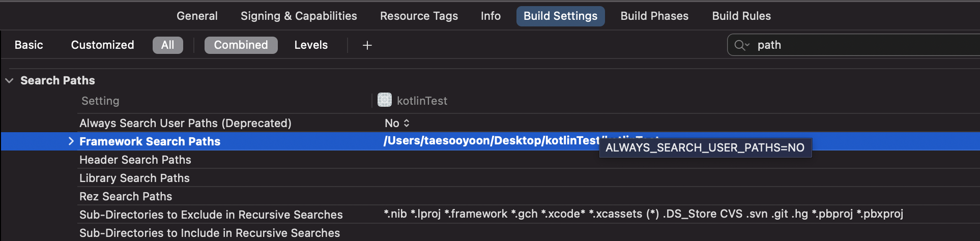Image resolution: width=980 pixels, height=241 pixels.
Task: Switch to the Info tab
Action: 491,16
